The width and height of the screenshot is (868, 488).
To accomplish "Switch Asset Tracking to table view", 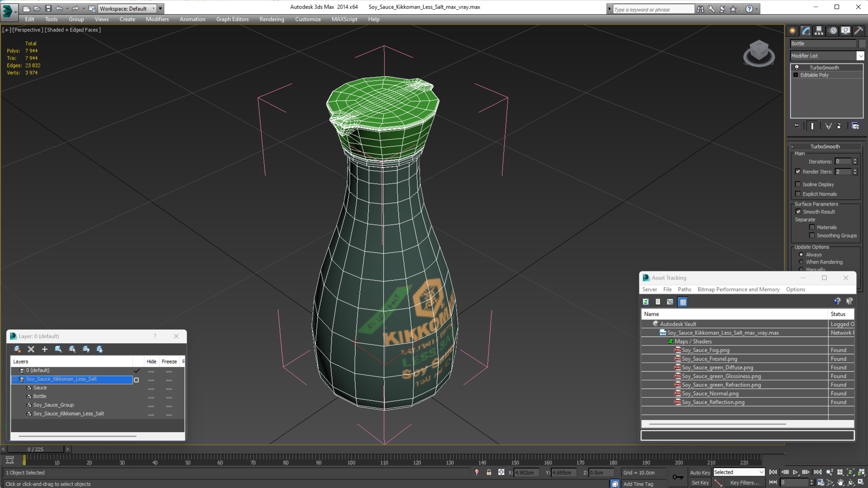I will tap(683, 302).
